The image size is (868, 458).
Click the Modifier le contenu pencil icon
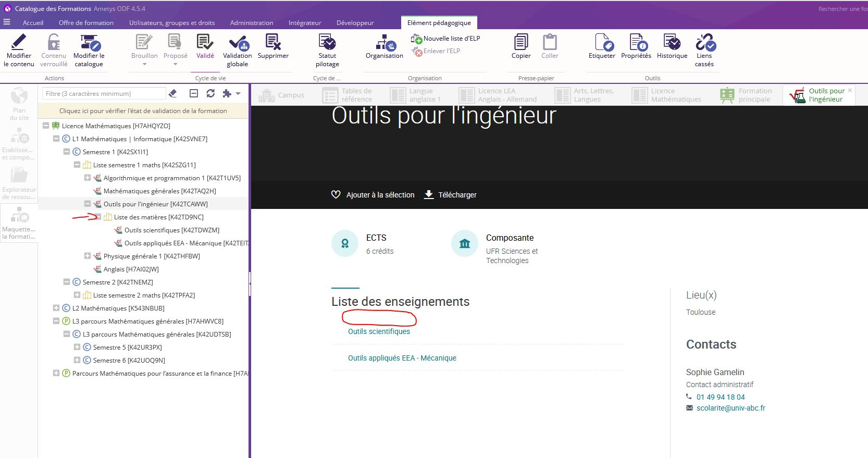[x=19, y=42]
